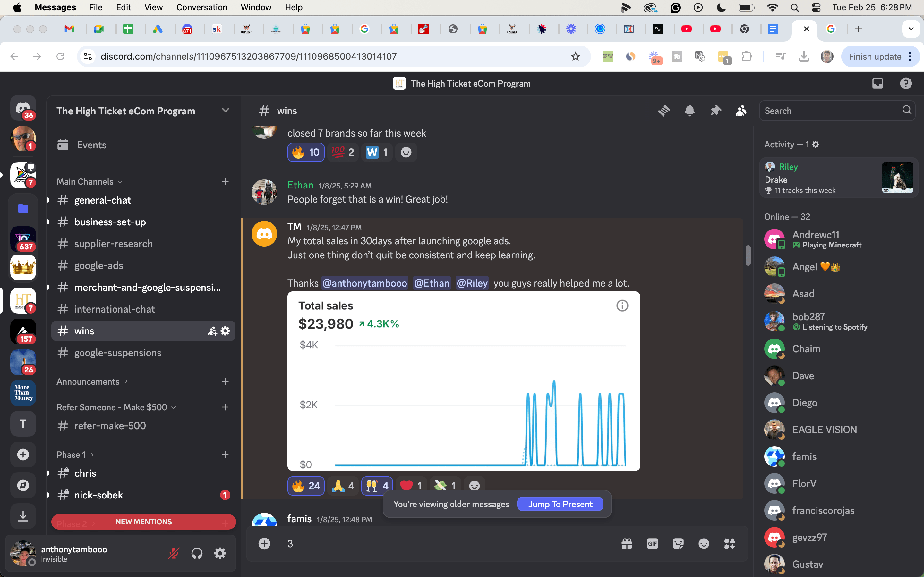Click the notification bell icon
The height and width of the screenshot is (577, 924).
pyautogui.click(x=689, y=111)
